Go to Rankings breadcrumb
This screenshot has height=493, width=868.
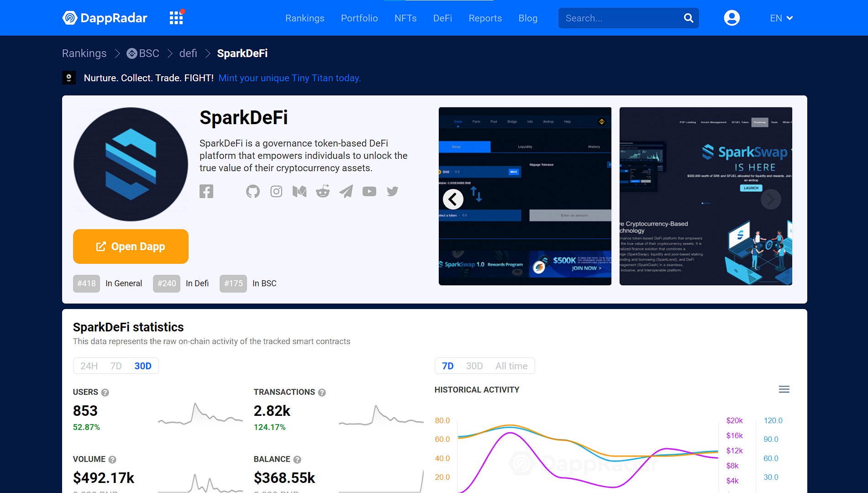[84, 53]
